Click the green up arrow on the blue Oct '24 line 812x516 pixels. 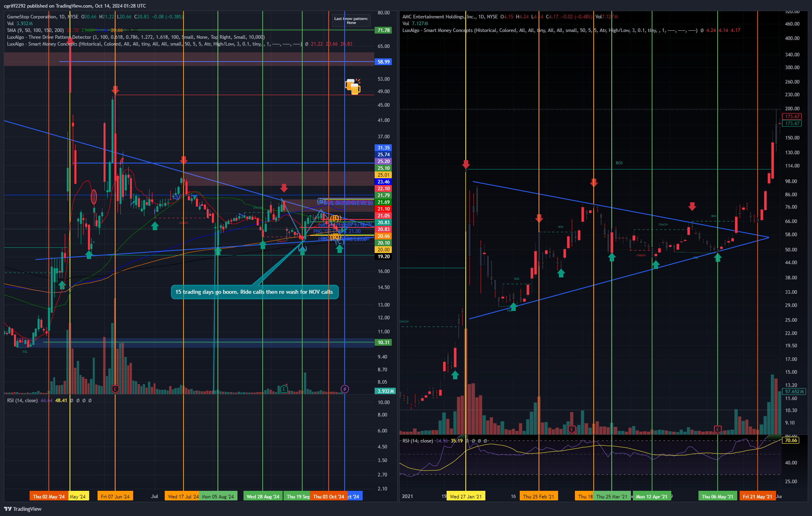[339, 249]
